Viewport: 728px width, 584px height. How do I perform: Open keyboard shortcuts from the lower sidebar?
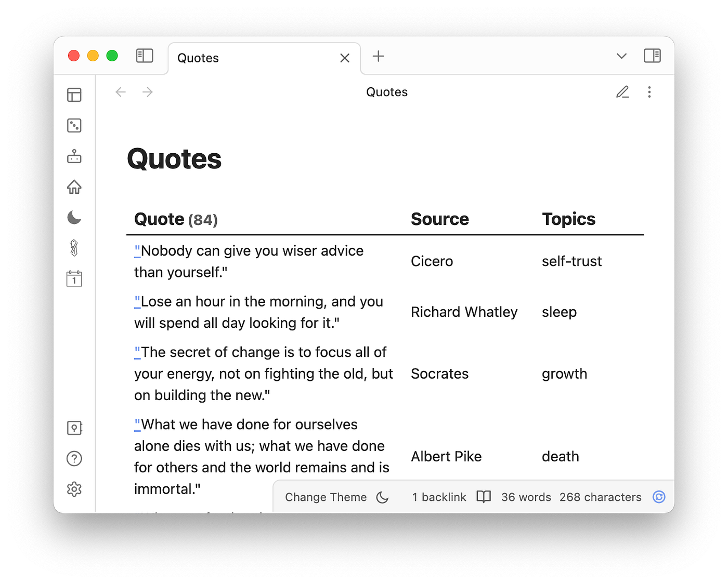tap(74, 428)
